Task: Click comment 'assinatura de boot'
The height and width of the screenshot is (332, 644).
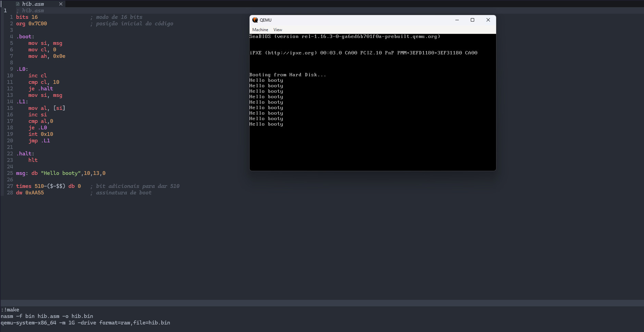Action: click(121, 193)
